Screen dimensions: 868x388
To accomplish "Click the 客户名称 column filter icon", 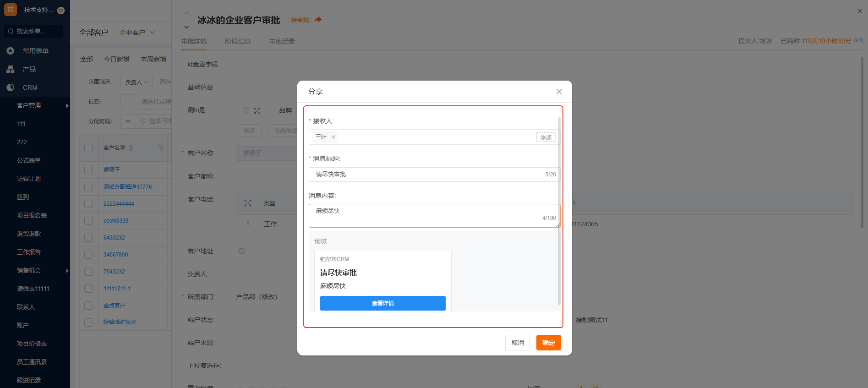I will [161, 148].
